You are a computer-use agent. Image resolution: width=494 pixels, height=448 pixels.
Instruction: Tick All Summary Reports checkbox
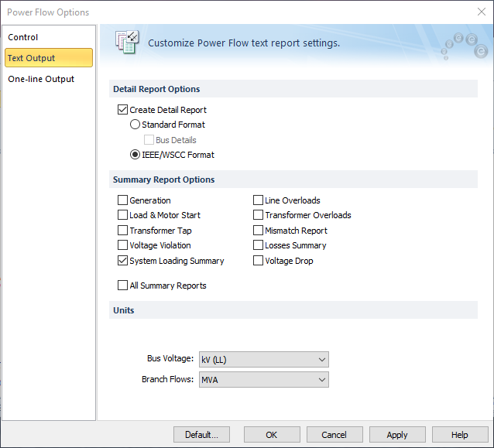tap(122, 286)
